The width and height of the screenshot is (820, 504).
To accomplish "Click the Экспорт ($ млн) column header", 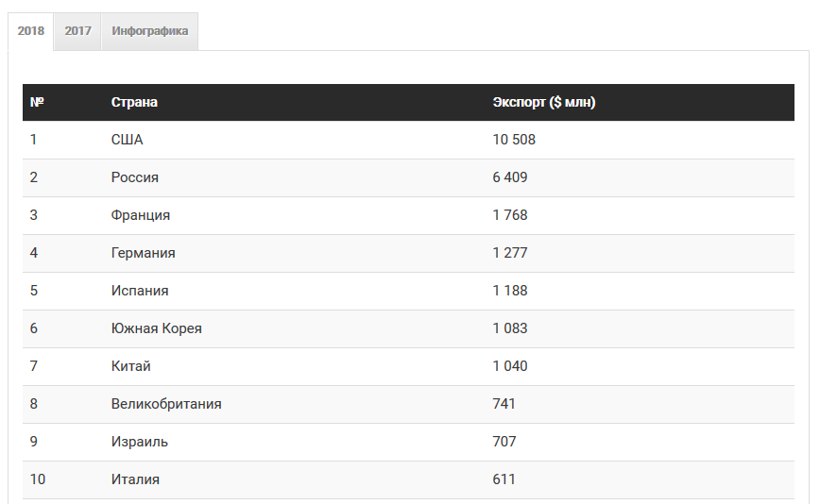I will point(544,102).
